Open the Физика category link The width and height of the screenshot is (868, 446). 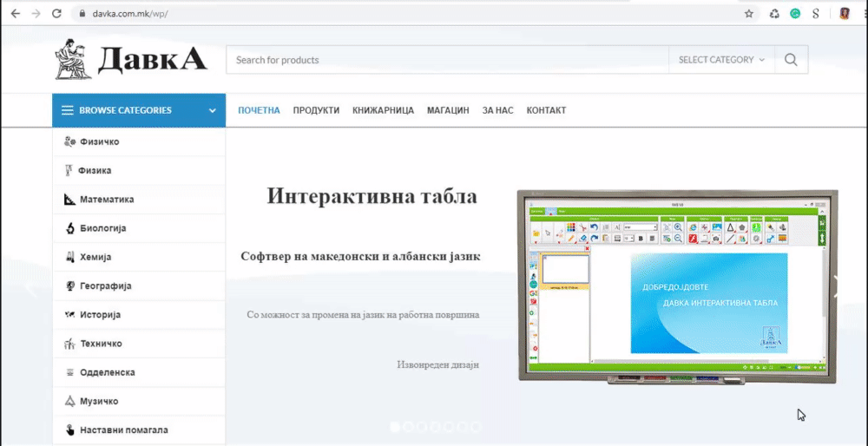[x=95, y=170]
